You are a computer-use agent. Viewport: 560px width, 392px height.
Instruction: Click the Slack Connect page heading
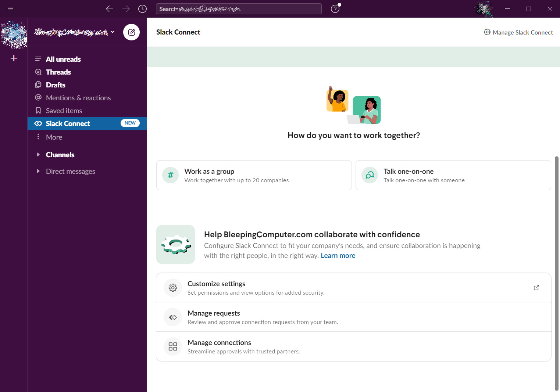[178, 32]
